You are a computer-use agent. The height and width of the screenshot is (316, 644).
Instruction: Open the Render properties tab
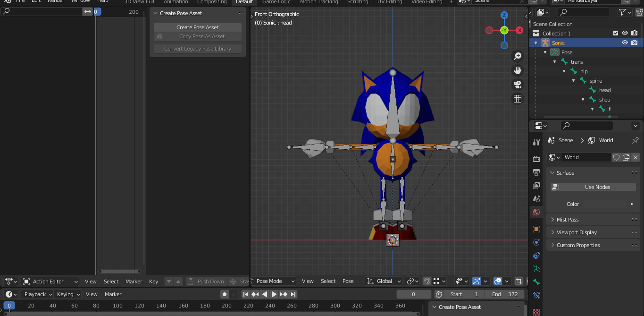coord(536,159)
